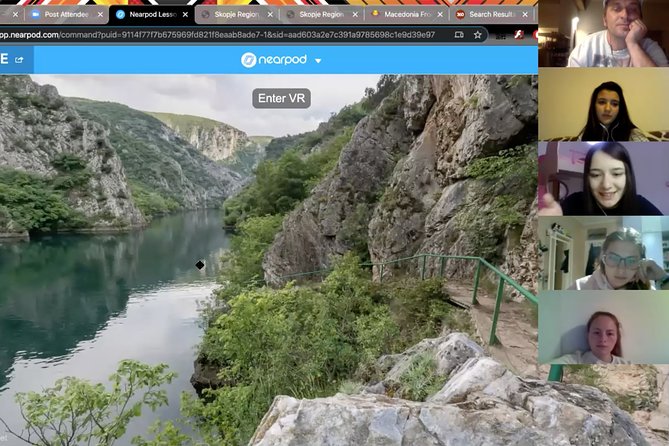
Task: Open the Search Results tab
Action: (490, 15)
